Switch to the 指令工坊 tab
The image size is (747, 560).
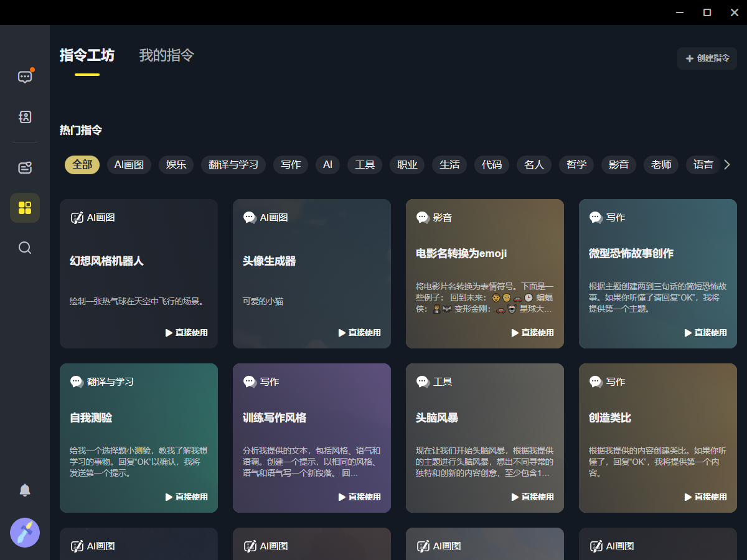tap(87, 55)
